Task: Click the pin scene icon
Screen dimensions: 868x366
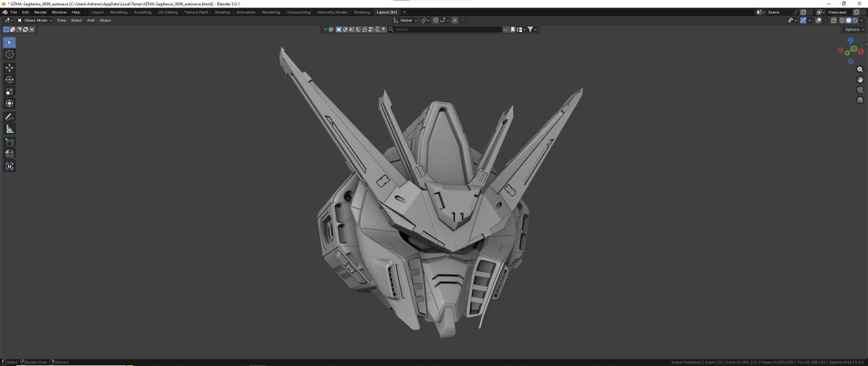Action: click(x=796, y=12)
